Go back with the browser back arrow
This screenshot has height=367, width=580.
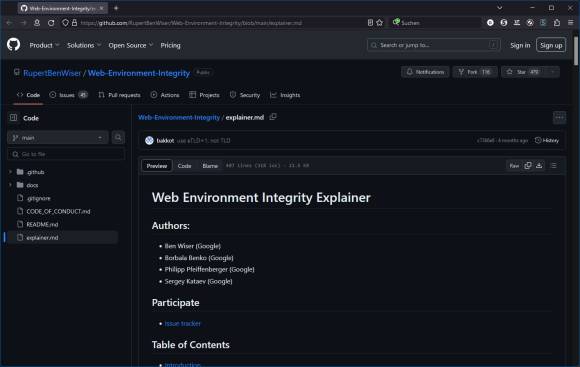tap(9, 23)
